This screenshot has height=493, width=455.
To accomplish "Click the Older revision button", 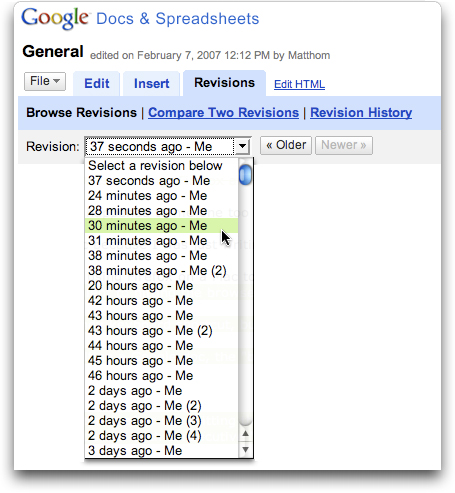I will click(286, 145).
